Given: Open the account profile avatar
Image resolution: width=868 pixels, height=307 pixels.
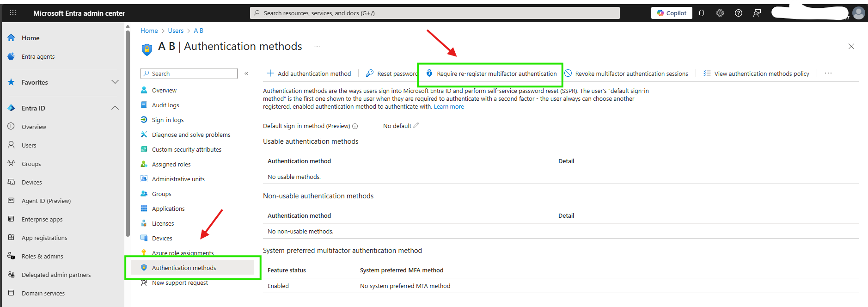Looking at the screenshot, I should 859,13.
